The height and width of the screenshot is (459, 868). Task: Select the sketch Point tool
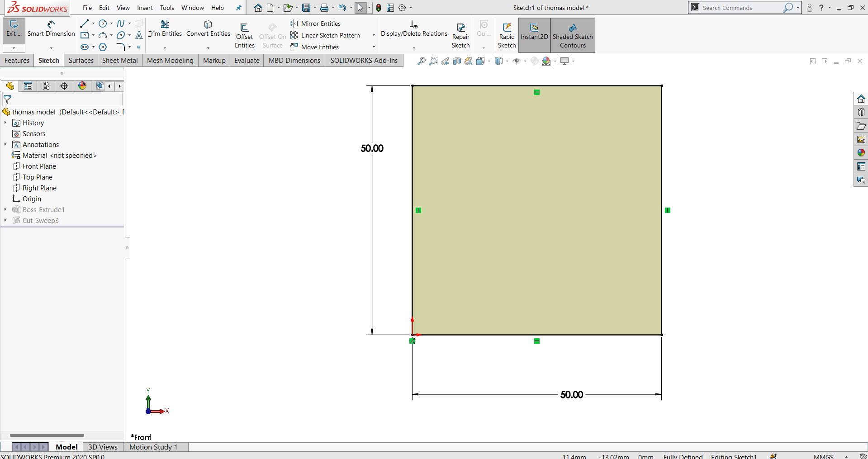(x=139, y=47)
